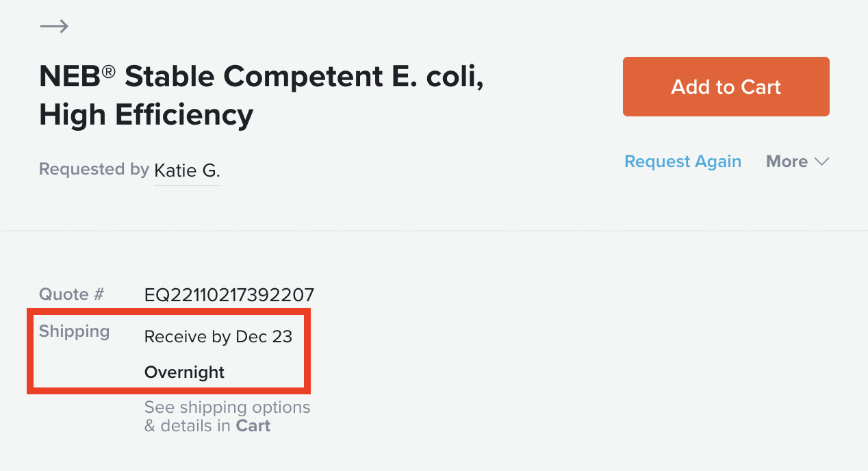The image size is (868, 471).
Task: Click the dotted divider below the requester
Action: tap(434, 231)
